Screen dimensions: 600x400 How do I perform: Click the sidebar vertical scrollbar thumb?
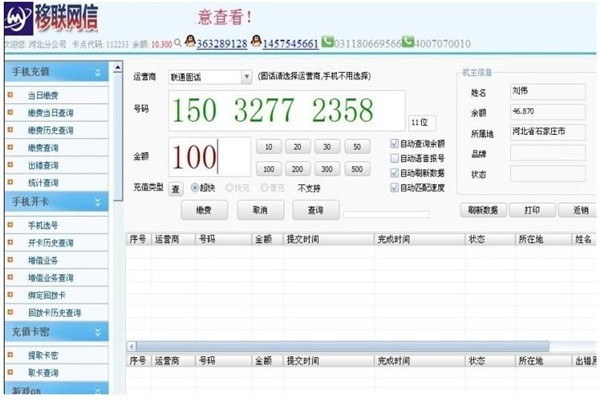pyautogui.click(x=118, y=137)
